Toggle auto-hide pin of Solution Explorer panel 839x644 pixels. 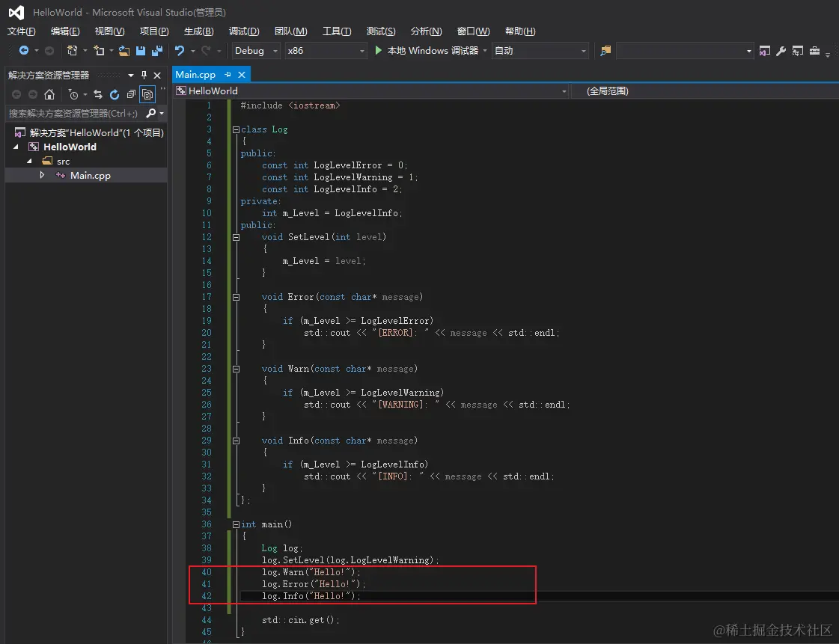pos(144,75)
